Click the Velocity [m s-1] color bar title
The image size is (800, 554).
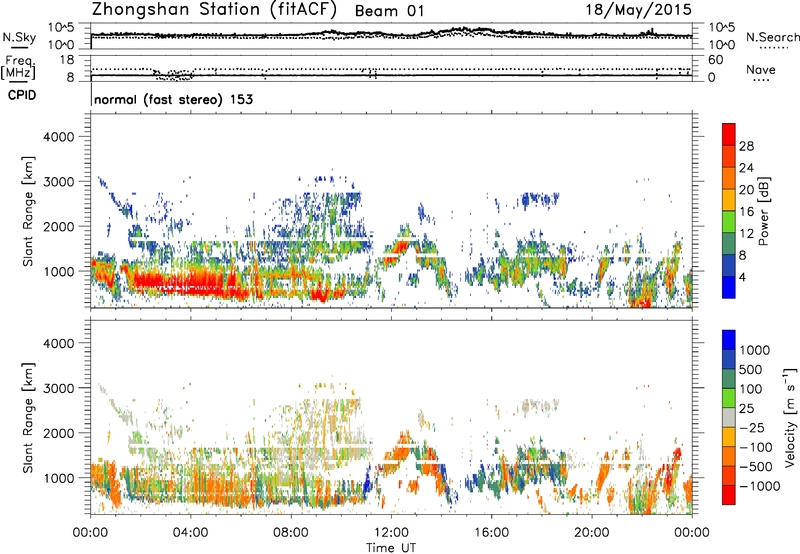[x=789, y=417]
